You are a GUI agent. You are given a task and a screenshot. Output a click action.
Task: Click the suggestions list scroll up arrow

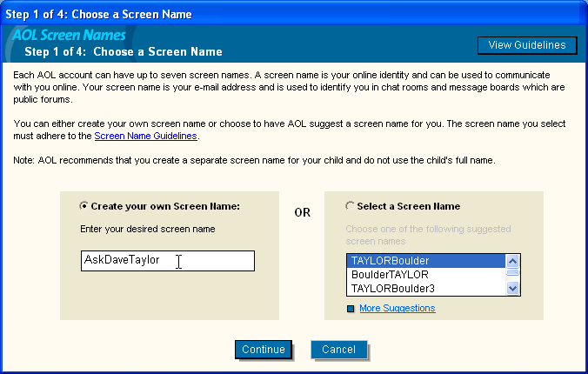coord(512,261)
